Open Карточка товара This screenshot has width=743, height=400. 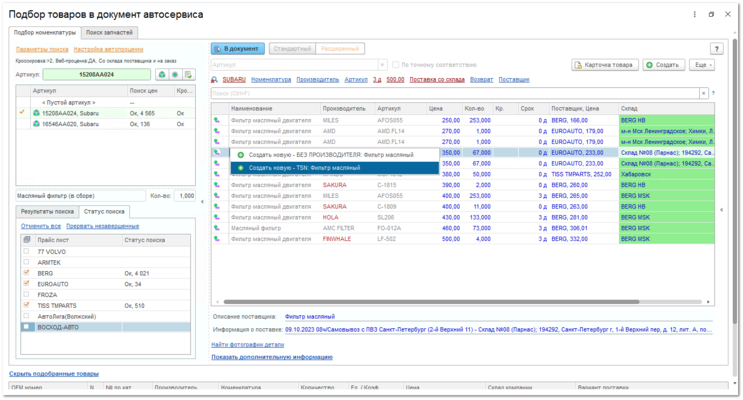tap(605, 65)
